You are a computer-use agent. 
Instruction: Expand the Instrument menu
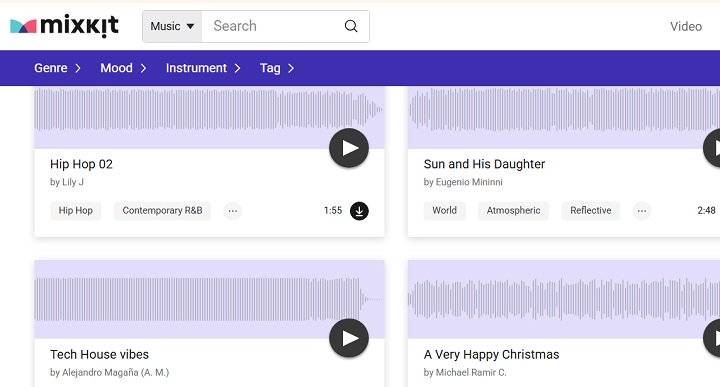click(203, 68)
